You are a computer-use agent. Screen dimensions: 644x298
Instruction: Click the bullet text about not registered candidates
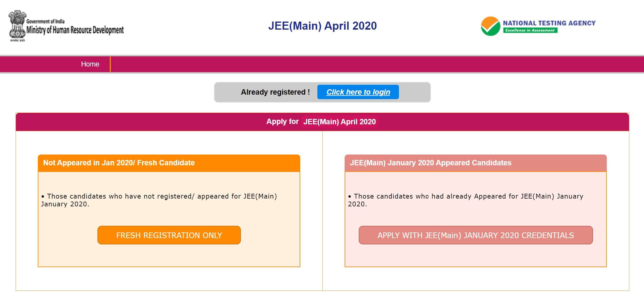(159, 200)
